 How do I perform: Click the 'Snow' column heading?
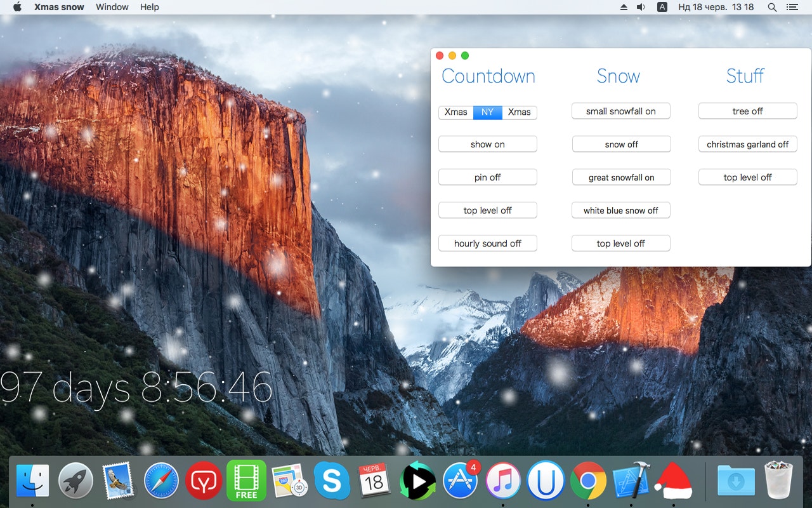coord(619,76)
